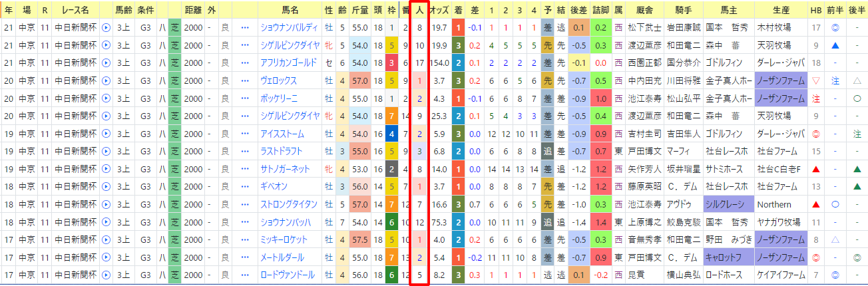
Task: Open the three-dots menu beside サトノガーネット
Action: click(x=245, y=169)
